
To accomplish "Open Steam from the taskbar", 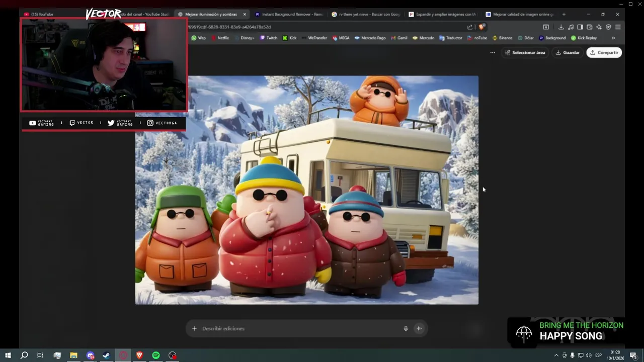I will [x=106, y=355].
